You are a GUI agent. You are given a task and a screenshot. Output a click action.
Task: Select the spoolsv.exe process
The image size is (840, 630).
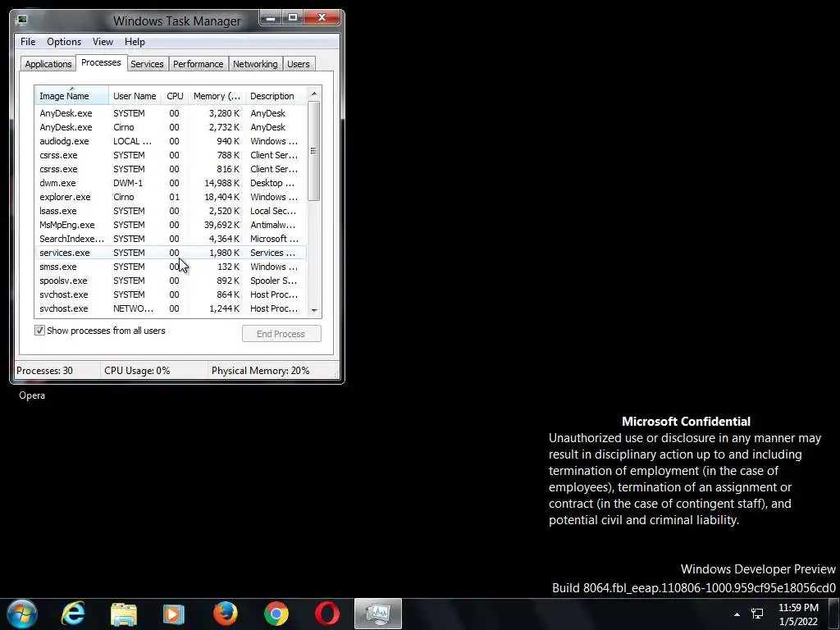tap(171, 281)
